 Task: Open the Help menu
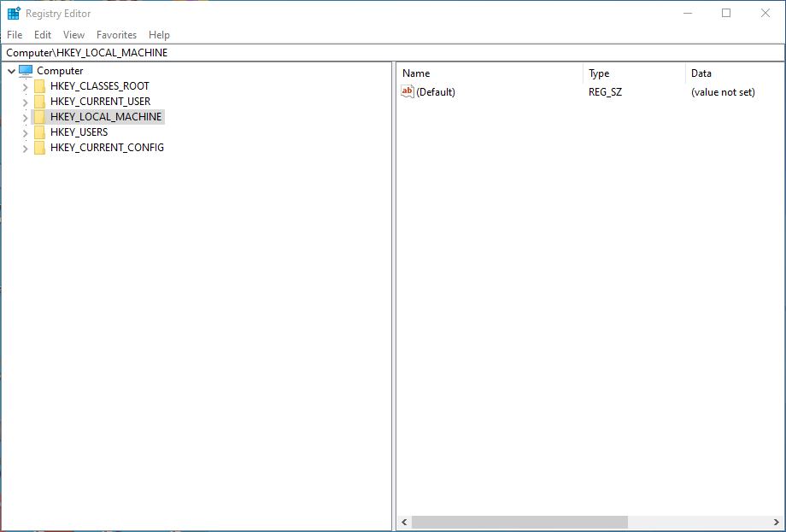click(x=159, y=35)
